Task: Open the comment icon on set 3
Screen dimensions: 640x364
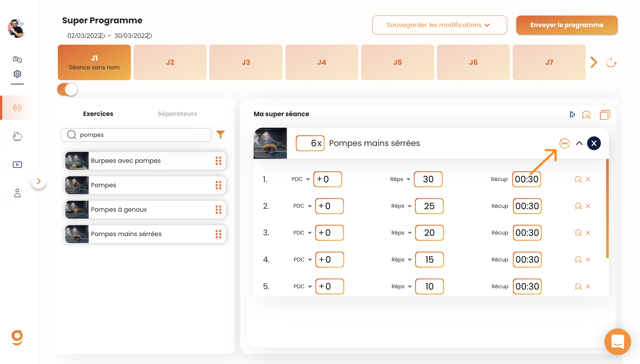Action: click(x=578, y=233)
